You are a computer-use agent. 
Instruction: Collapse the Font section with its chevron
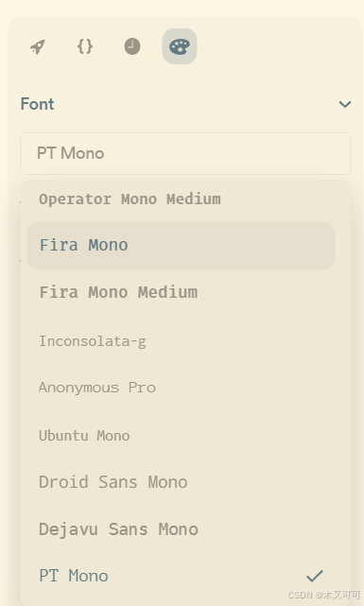coord(345,104)
